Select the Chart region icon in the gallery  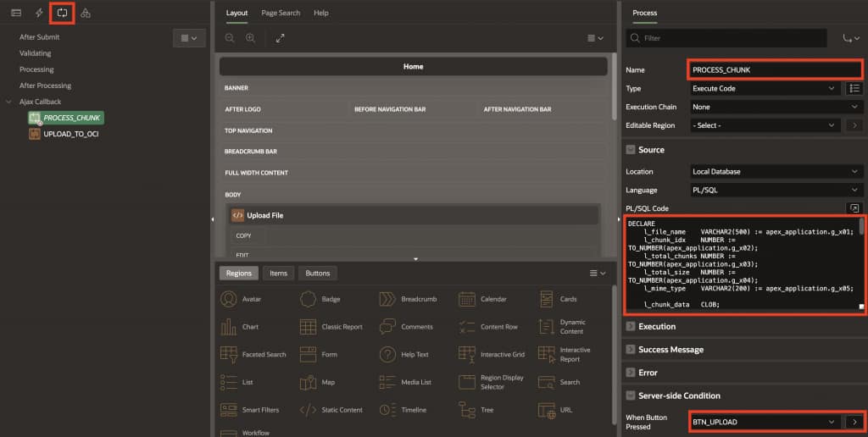coord(228,327)
